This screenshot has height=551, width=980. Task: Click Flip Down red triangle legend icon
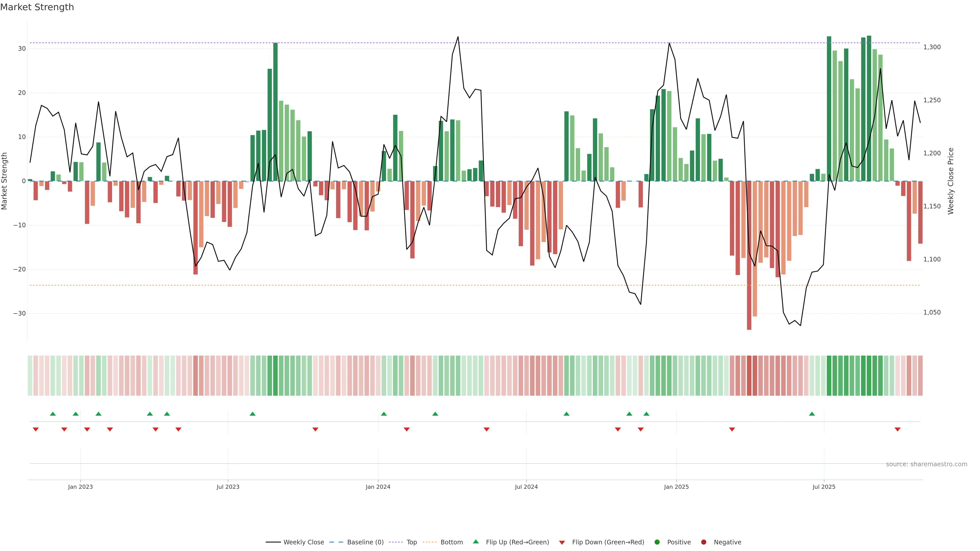[x=562, y=543]
